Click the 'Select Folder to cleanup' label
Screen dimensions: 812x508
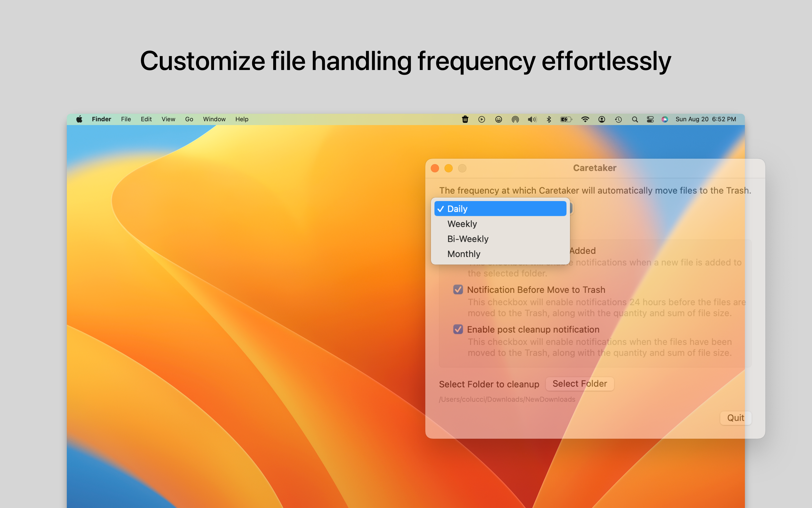(x=489, y=384)
